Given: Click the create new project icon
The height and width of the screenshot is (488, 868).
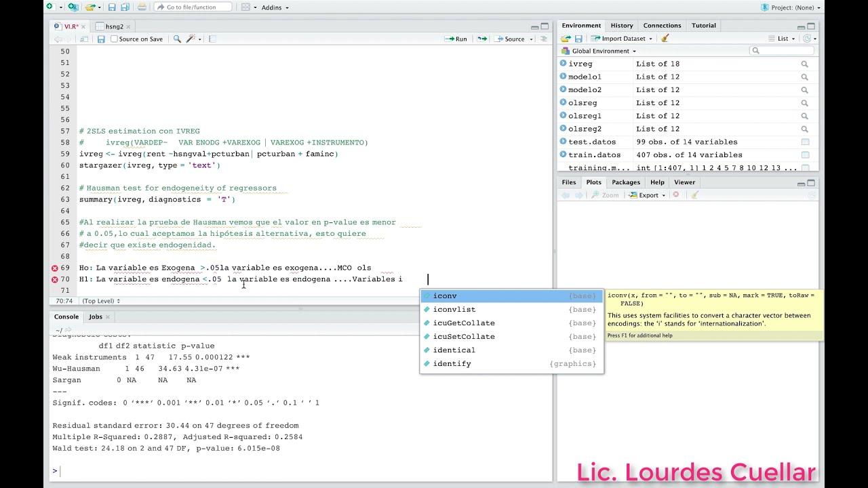Looking at the screenshot, I should click(73, 7).
